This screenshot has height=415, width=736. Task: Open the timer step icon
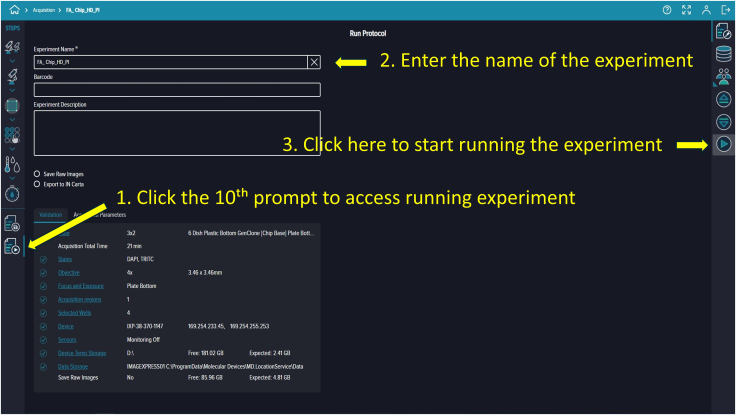(12, 193)
